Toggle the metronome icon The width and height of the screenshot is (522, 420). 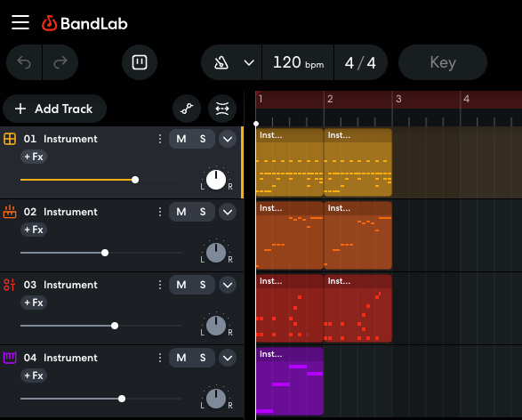tap(221, 62)
